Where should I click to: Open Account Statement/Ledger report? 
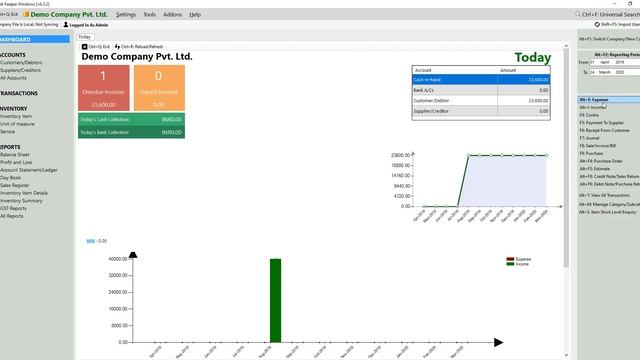tap(29, 170)
